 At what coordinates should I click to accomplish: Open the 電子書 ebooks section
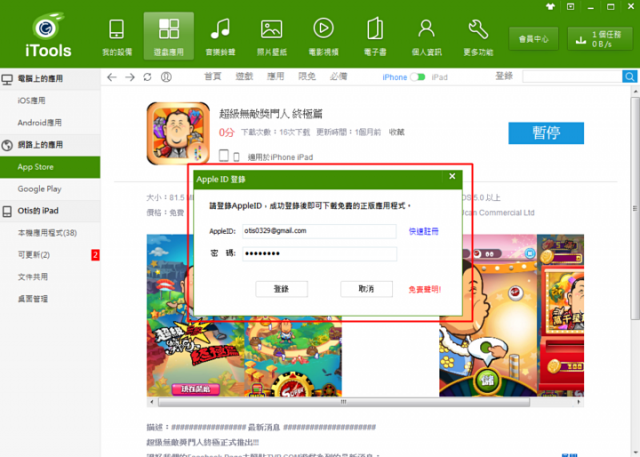pyautogui.click(x=375, y=37)
